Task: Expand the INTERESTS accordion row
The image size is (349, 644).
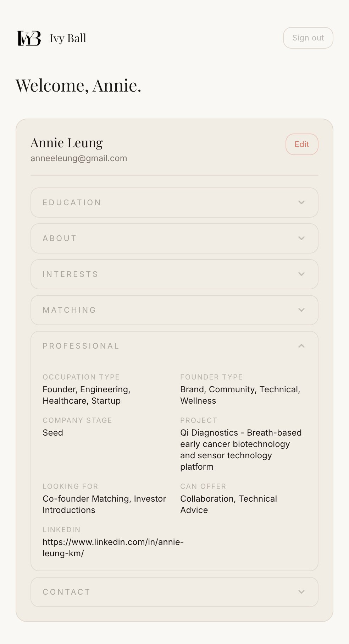Action: (x=174, y=274)
